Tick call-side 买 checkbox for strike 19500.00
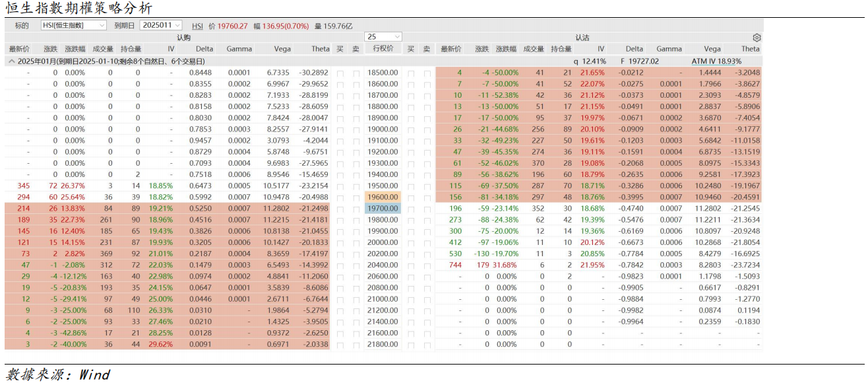868x385 pixels. click(x=340, y=186)
